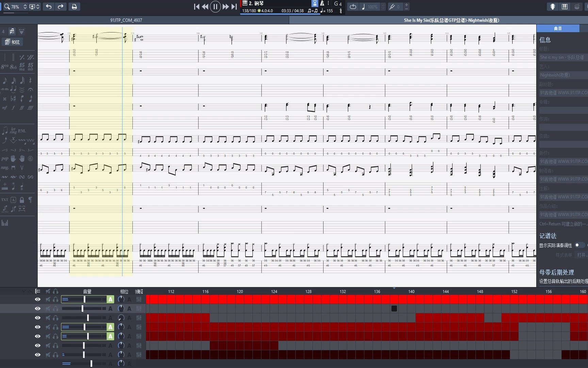Open the zoom percentage 78% control
This screenshot has height=368, width=588.
15,6
